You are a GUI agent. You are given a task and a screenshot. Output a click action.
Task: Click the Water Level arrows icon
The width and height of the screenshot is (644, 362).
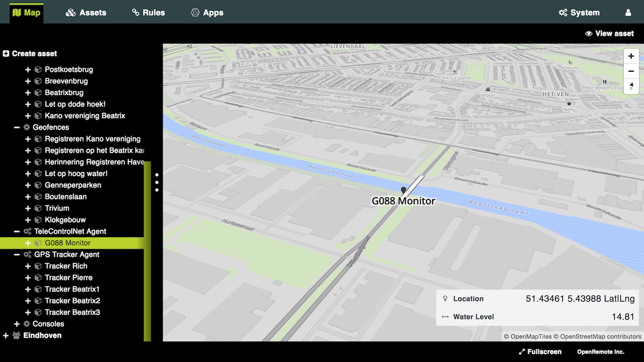[445, 317]
